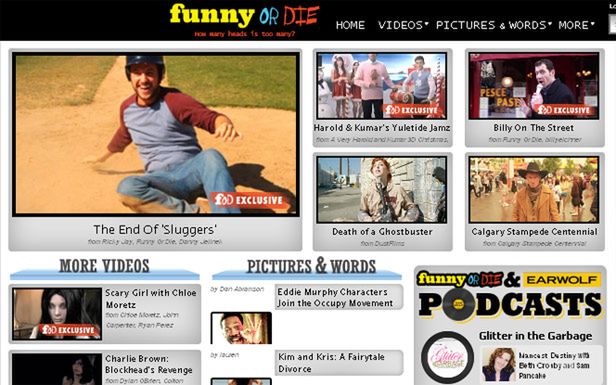
Task: Click the Eddie Murphy article picture
Action: [x=241, y=328]
